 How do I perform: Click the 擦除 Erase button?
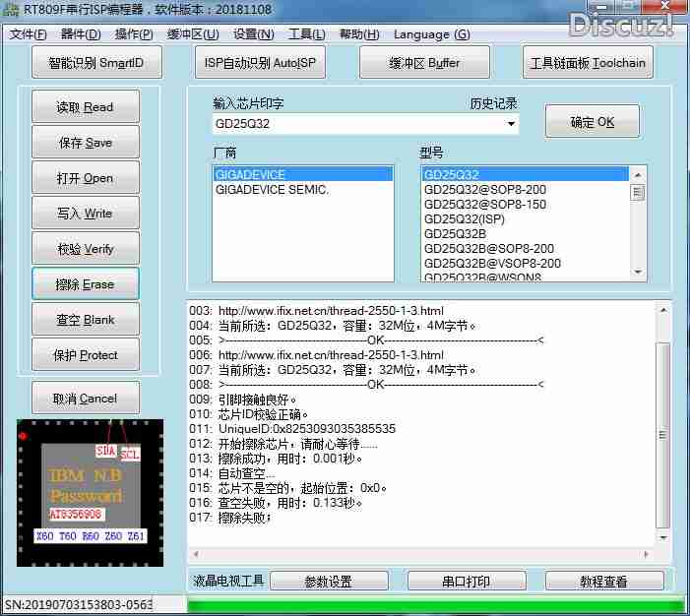coord(86,284)
